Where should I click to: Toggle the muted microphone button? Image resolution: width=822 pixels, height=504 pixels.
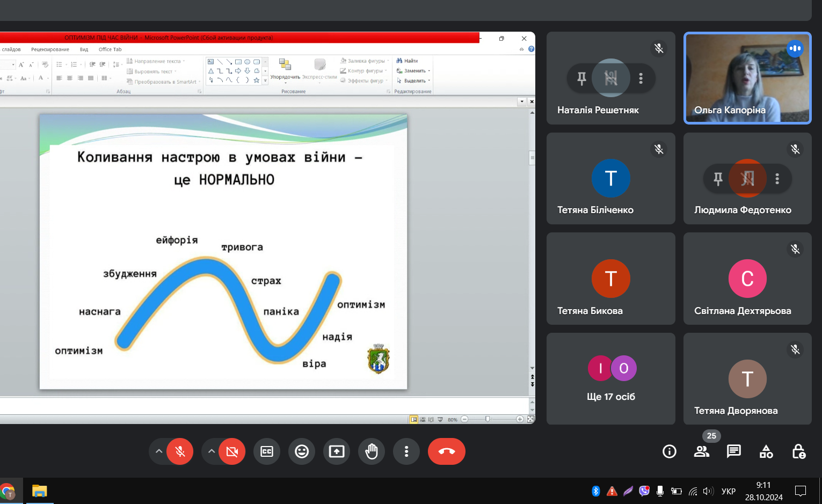pos(180,451)
